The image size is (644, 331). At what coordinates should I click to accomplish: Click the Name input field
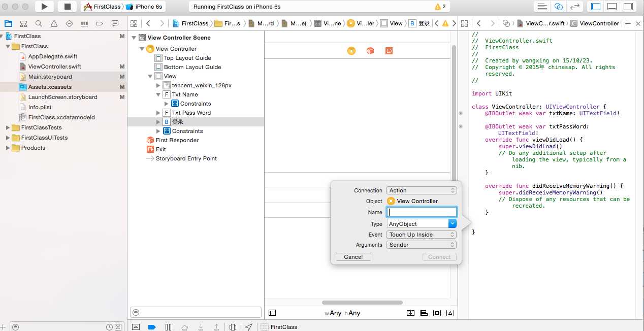click(422, 212)
